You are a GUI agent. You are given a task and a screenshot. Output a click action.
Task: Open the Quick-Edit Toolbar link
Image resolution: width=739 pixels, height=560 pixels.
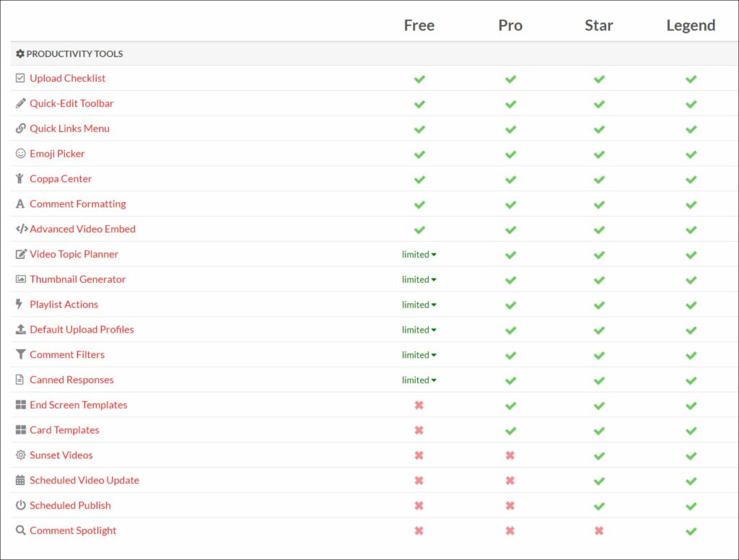coord(71,103)
